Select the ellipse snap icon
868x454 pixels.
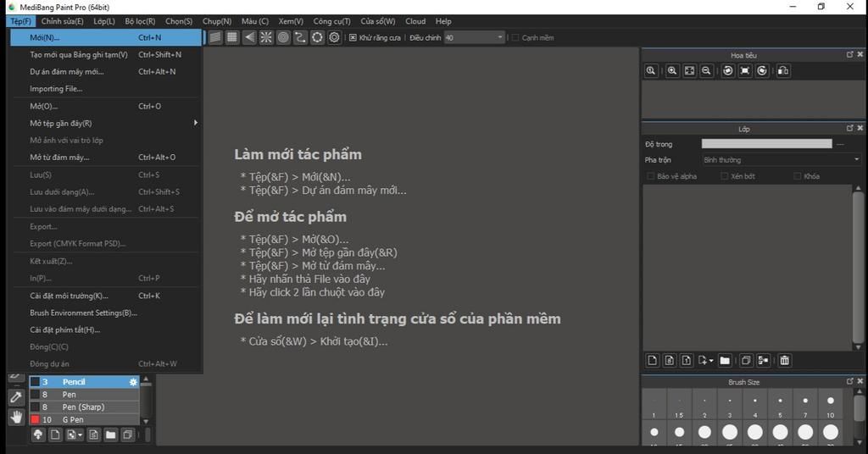click(317, 37)
